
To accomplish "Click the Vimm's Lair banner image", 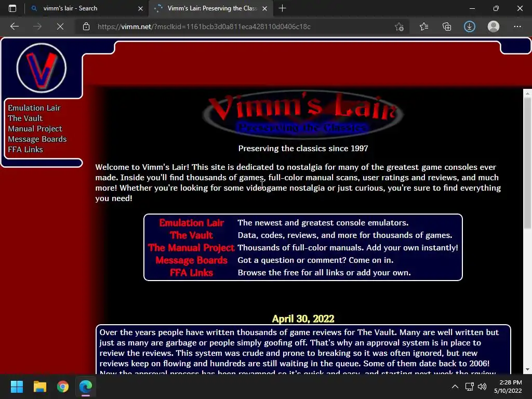I will (x=303, y=114).
